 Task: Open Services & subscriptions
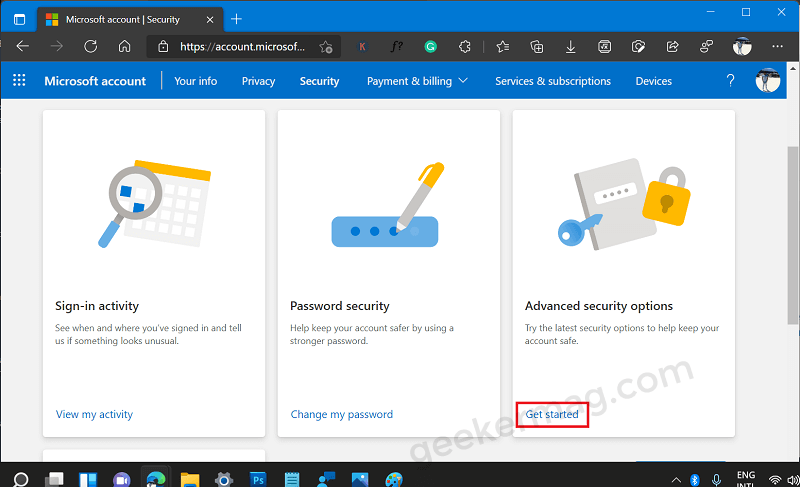553,81
